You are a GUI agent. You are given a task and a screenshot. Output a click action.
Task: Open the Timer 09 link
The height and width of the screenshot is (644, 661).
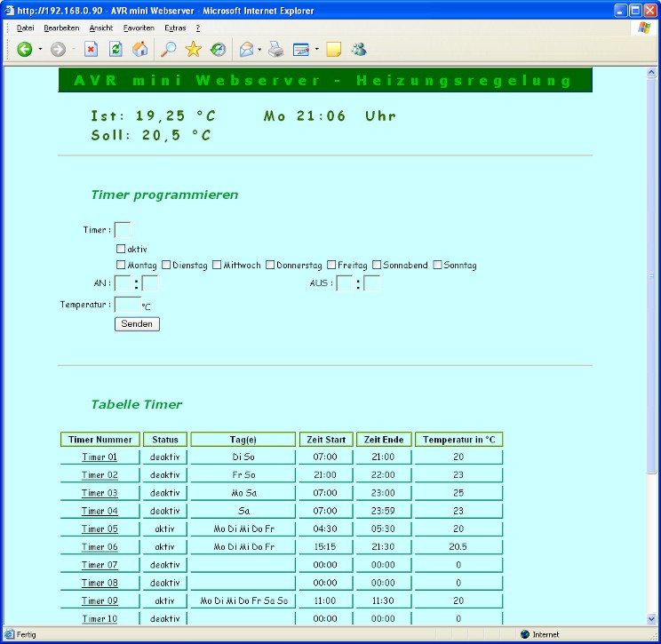(100, 600)
